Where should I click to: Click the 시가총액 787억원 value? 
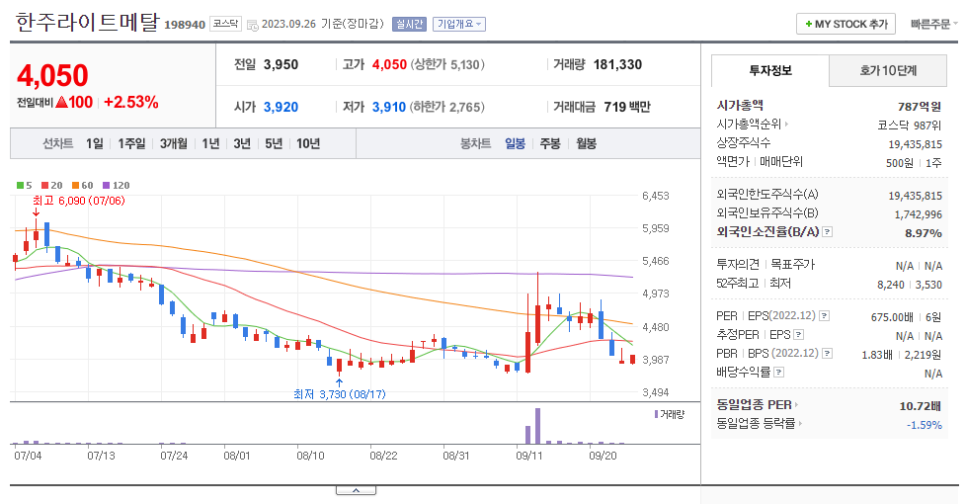(919, 107)
